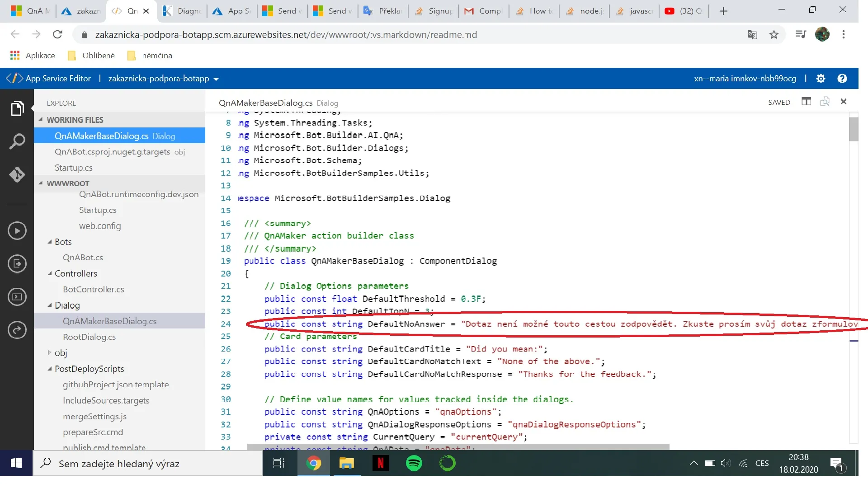Image resolution: width=868 pixels, height=488 pixels.
Task: Click the help question mark icon
Action: [x=842, y=79]
